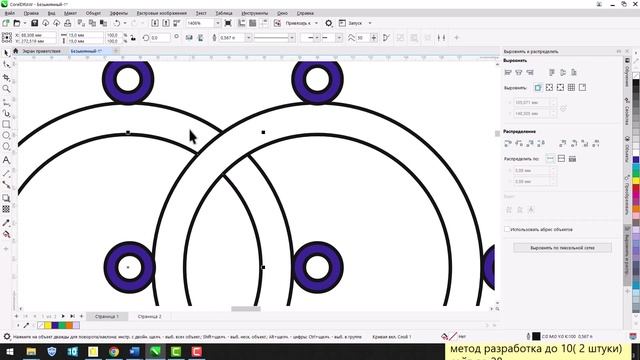640x360 pixels.
Task: Switch to the 'Страница 2' page tab
Action: point(149,316)
